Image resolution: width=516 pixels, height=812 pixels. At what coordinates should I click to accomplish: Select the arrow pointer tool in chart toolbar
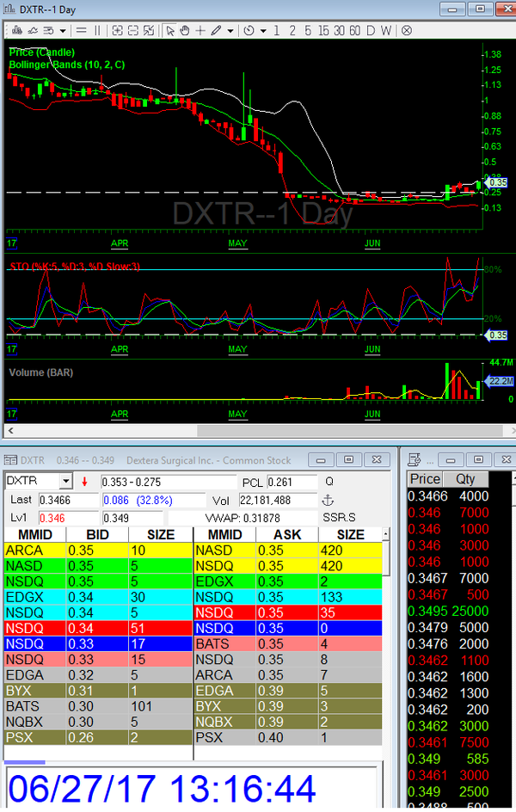pos(170,31)
